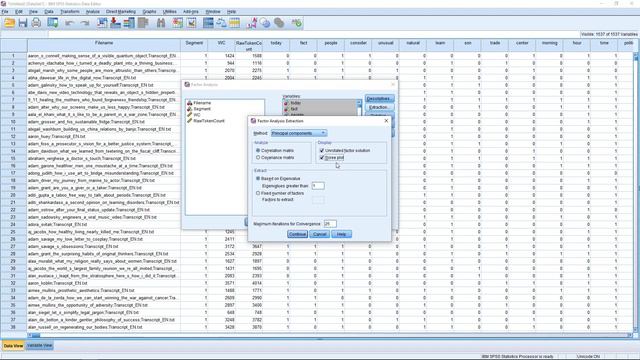
Task: Toggle the Scree plot checkbox
Action: click(x=322, y=158)
